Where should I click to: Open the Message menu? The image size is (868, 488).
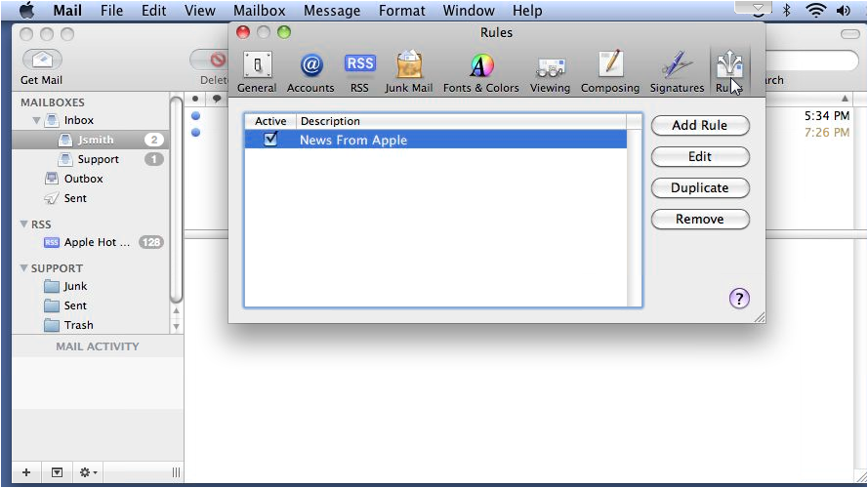click(x=332, y=10)
